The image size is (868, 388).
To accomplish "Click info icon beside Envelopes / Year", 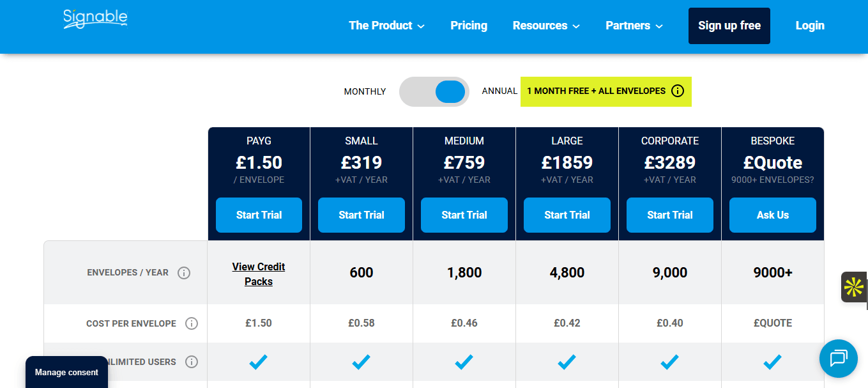I will 184,273.
